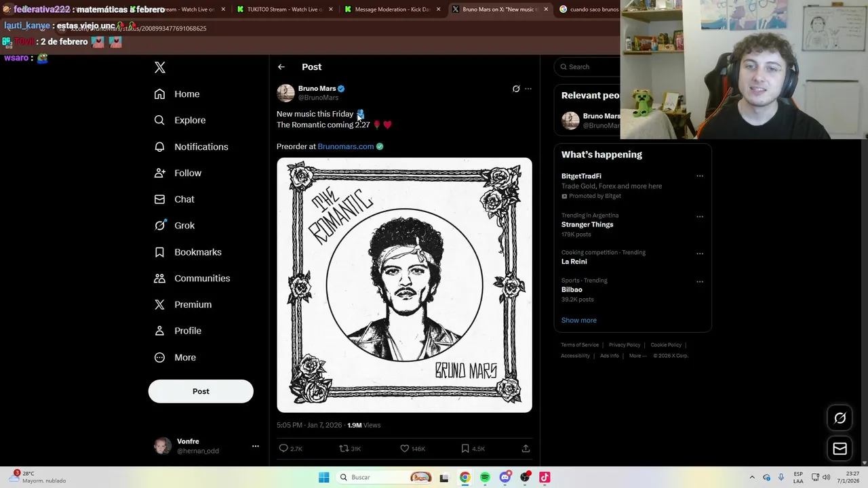Open Bookmarks in sidebar

pos(188,252)
